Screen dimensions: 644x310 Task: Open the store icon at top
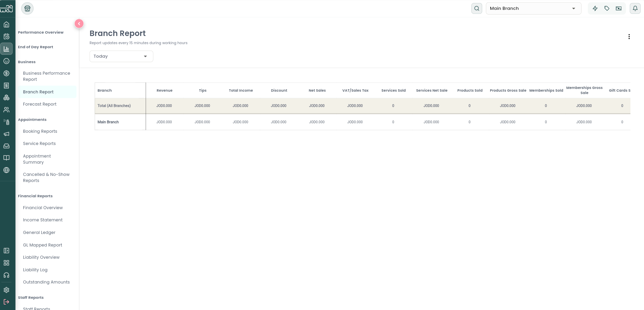(27, 8)
